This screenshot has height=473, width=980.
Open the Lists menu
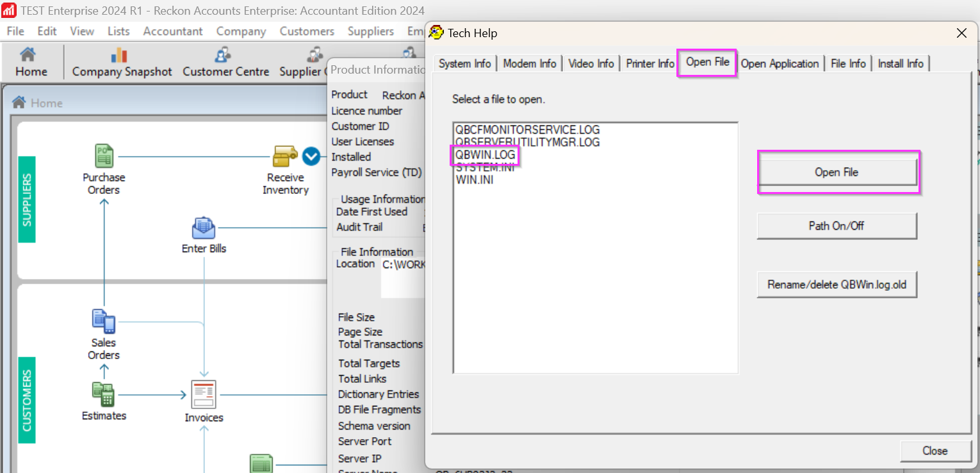(118, 31)
